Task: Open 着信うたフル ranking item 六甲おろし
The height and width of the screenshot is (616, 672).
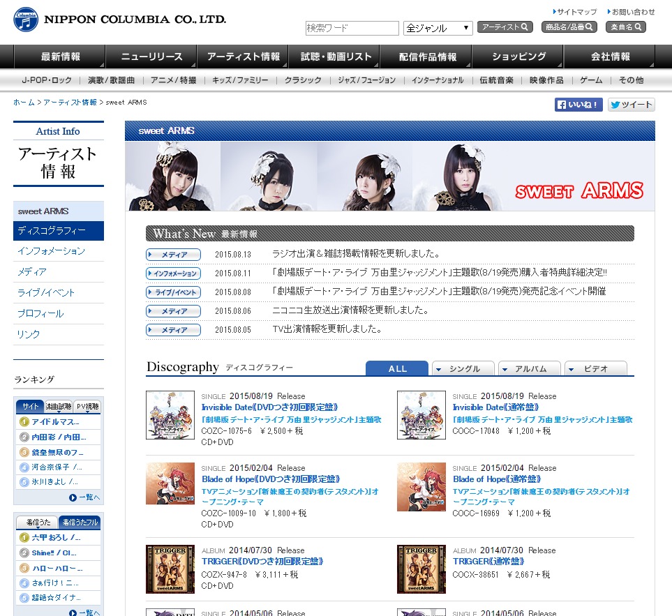Action: click(x=56, y=537)
